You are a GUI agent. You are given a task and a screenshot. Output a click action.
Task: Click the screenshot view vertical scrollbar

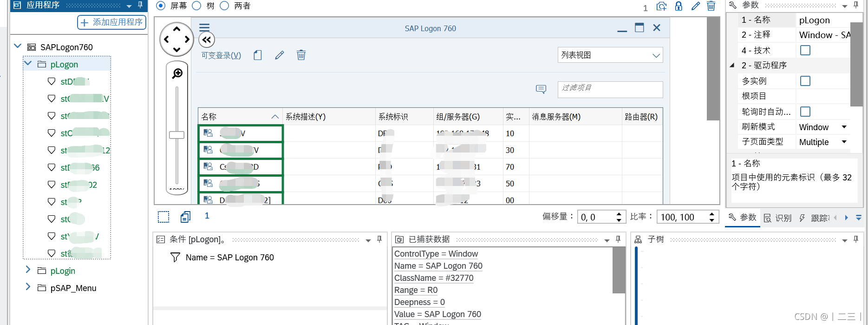point(713,68)
